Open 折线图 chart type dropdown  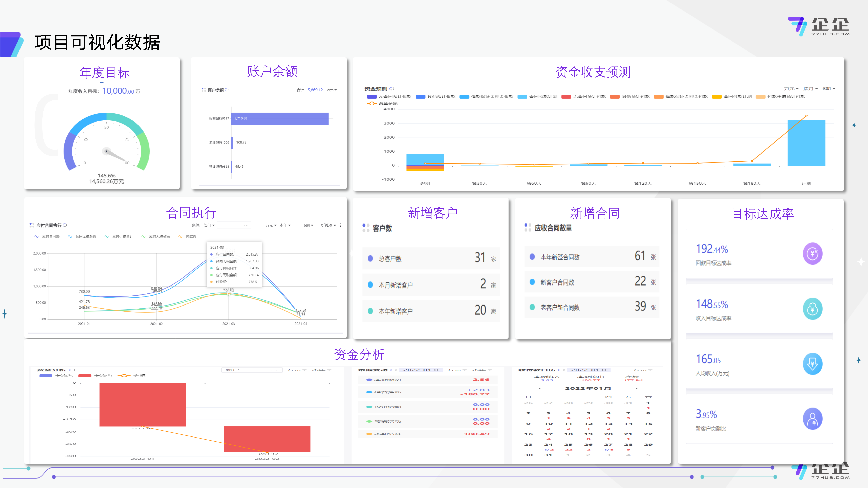pos(328,225)
